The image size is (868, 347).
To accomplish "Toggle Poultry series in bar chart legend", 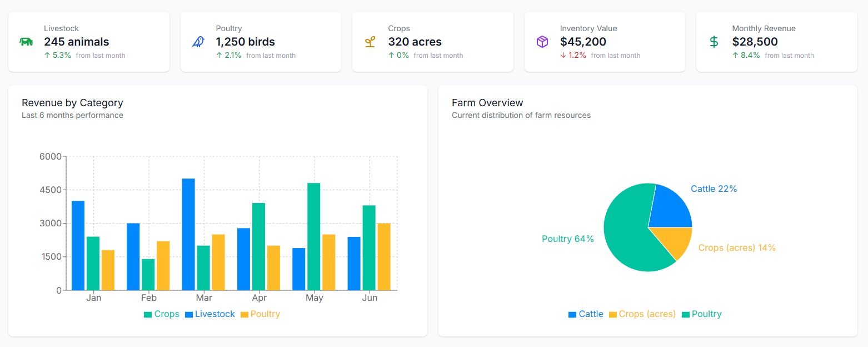I will pos(260,314).
